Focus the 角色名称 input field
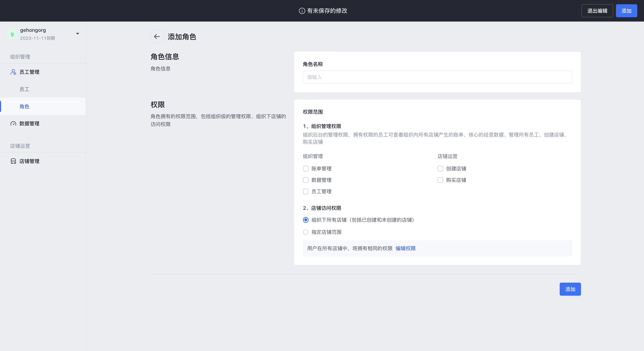The image size is (644, 351). tap(437, 77)
